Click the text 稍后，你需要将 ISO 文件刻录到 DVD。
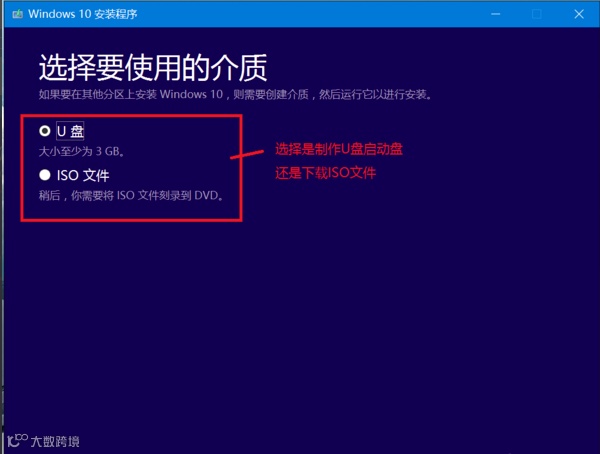 pos(131,196)
